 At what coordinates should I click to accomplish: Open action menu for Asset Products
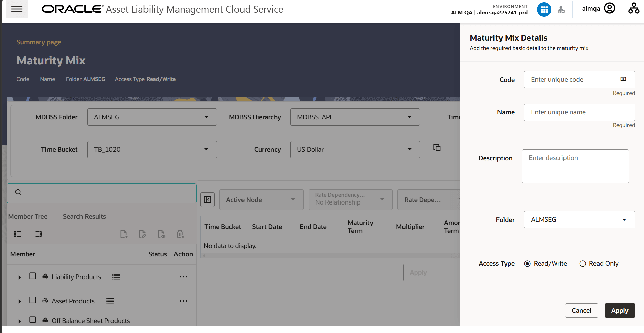[183, 301]
